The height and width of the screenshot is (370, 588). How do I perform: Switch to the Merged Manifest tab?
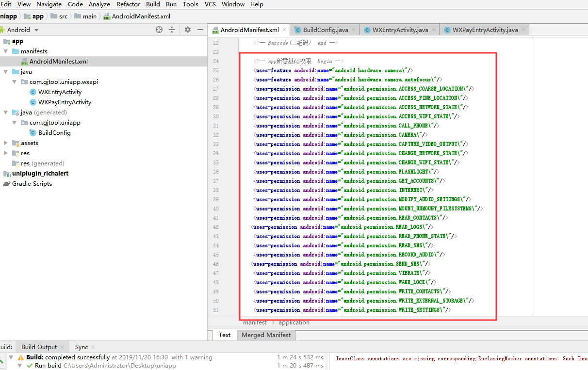coord(266,335)
